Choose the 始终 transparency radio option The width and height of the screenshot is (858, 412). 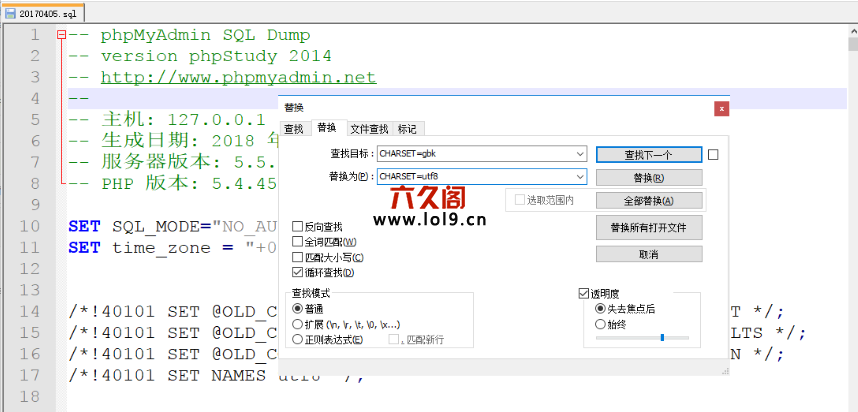tap(600, 324)
